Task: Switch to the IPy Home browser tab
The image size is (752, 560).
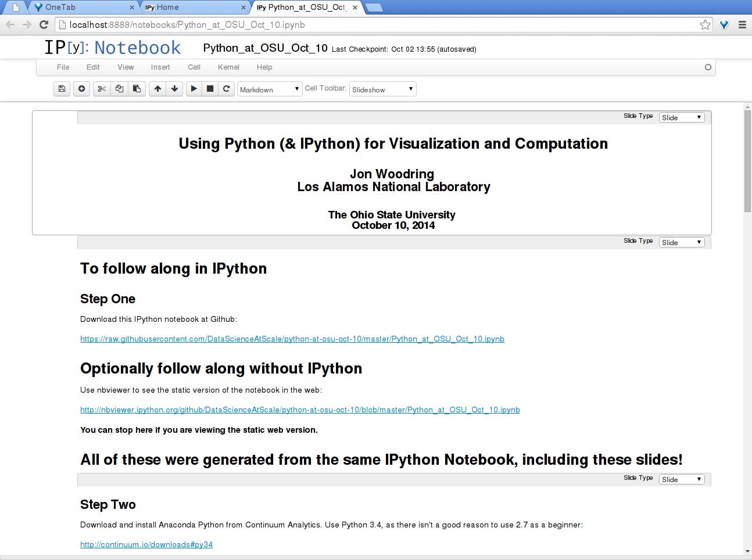Action: point(195,8)
